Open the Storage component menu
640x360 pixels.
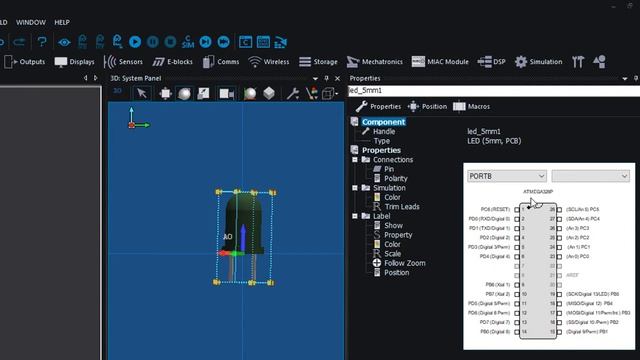point(318,62)
